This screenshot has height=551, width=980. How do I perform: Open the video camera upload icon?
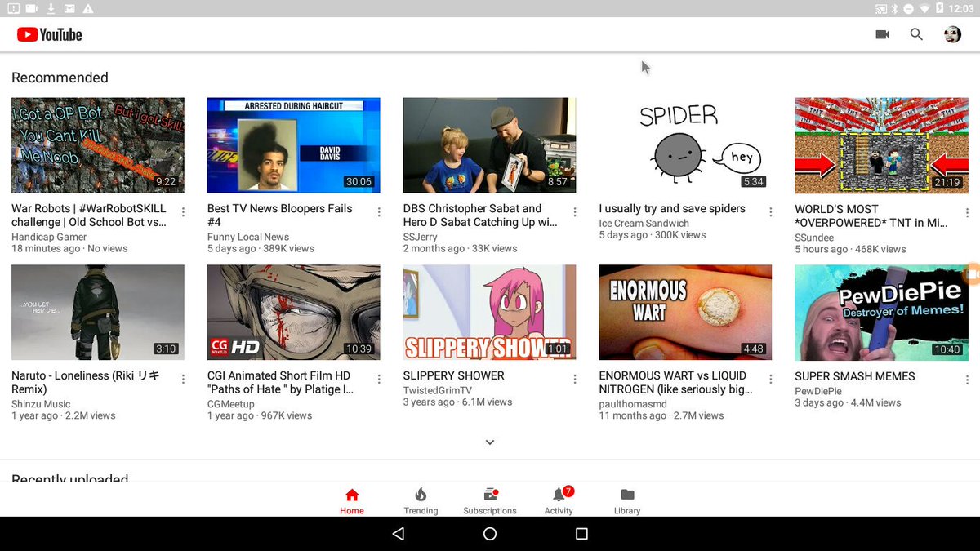click(x=882, y=34)
